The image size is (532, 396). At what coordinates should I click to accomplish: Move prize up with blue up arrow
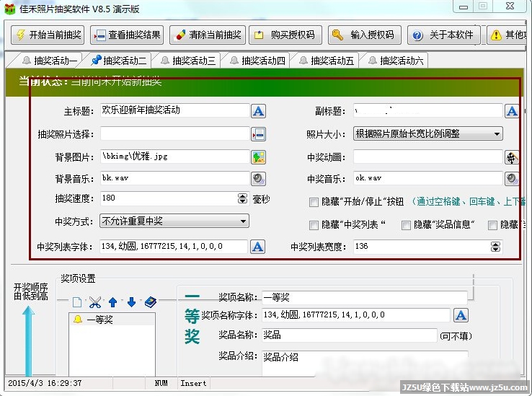(x=112, y=302)
